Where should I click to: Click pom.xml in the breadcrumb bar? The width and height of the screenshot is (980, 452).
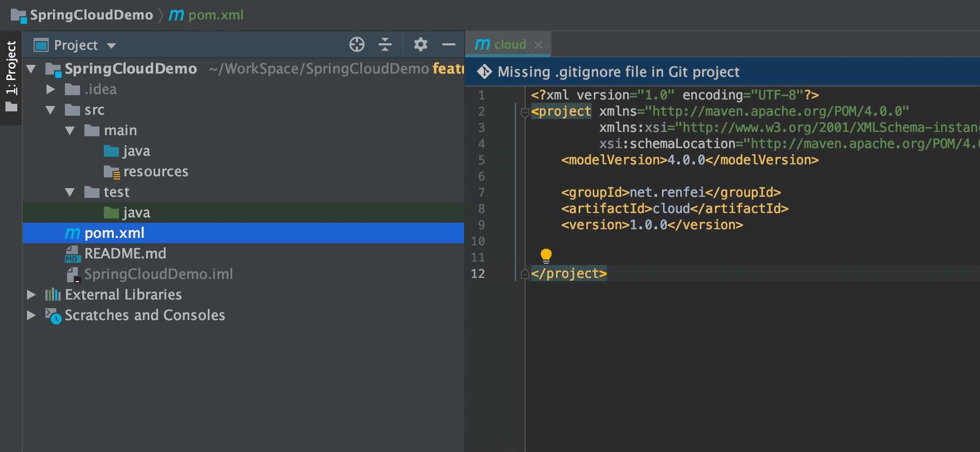coord(216,15)
